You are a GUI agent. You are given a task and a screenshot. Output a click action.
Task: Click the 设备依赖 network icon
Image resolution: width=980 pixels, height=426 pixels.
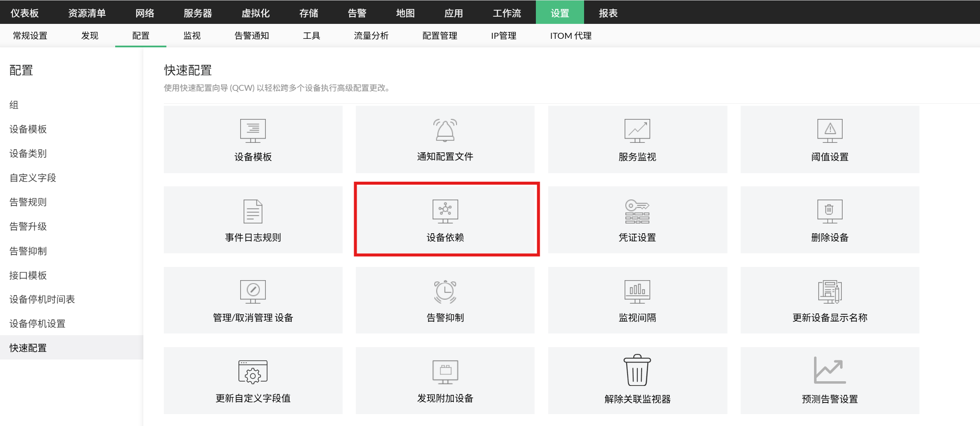tap(445, 211)
